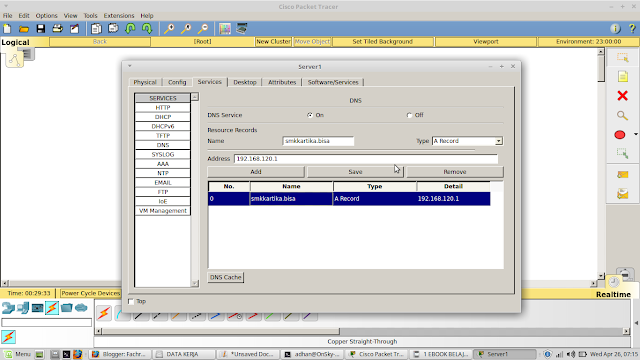Select the Add Simple PDU envelope
The image size is (640, 360).
[622, 175]
